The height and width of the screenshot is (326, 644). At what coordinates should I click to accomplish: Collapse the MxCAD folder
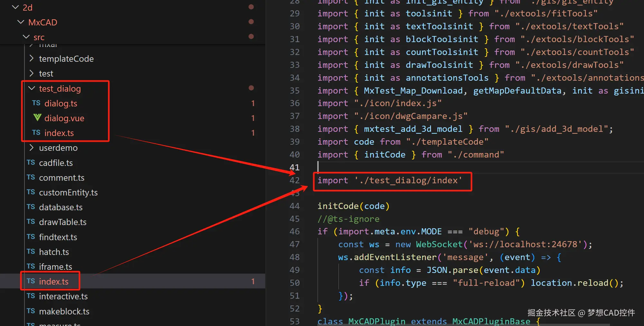click(x=21, y=22)
